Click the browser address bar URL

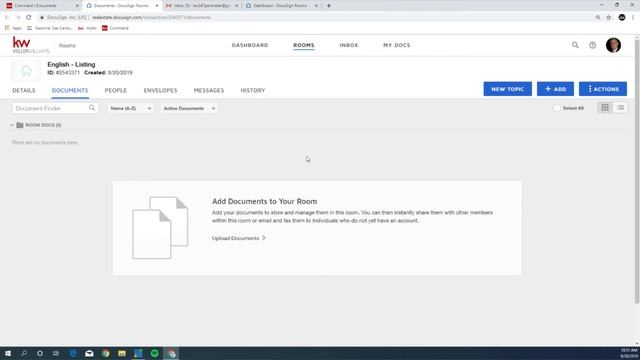point(151,18)
